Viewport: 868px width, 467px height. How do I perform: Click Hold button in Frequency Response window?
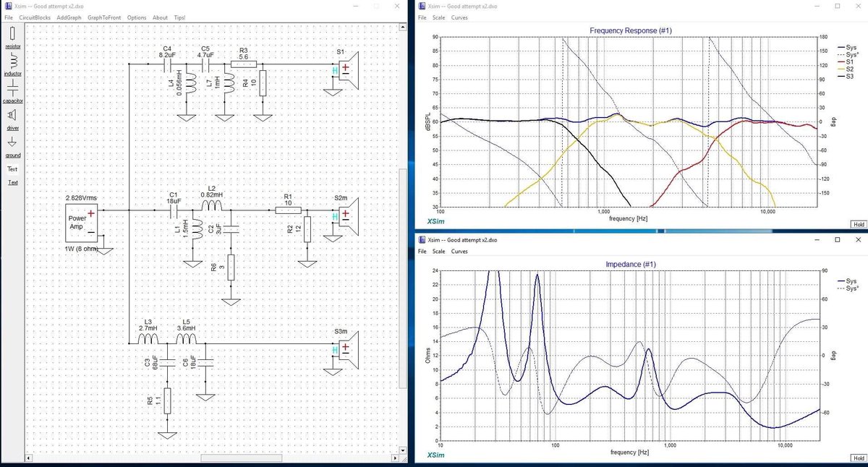pyautogui.click(x=859, y=225)
